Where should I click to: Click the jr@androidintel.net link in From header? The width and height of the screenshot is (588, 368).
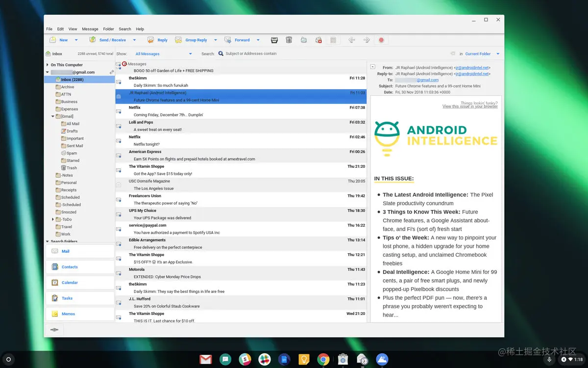click(472, 68)
